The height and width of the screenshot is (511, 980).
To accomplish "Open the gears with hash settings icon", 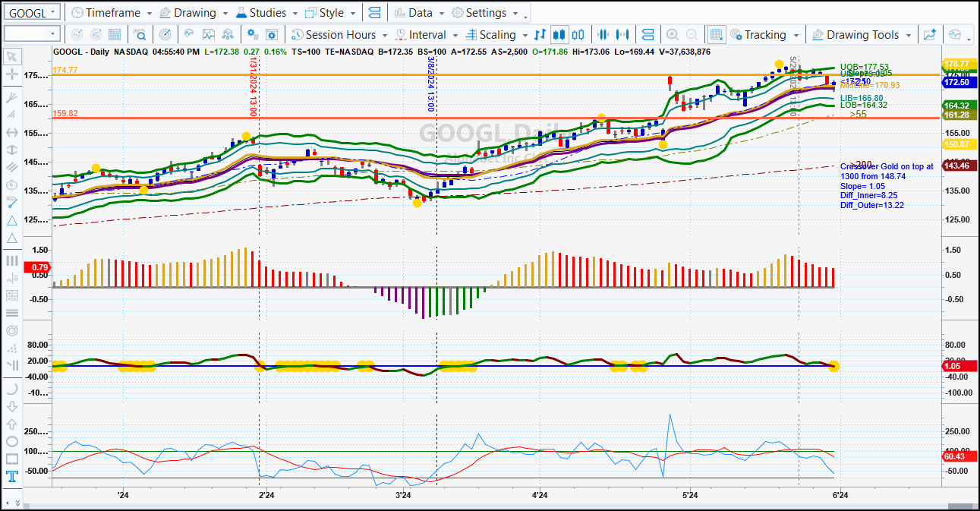I will (x=254, y=35).
